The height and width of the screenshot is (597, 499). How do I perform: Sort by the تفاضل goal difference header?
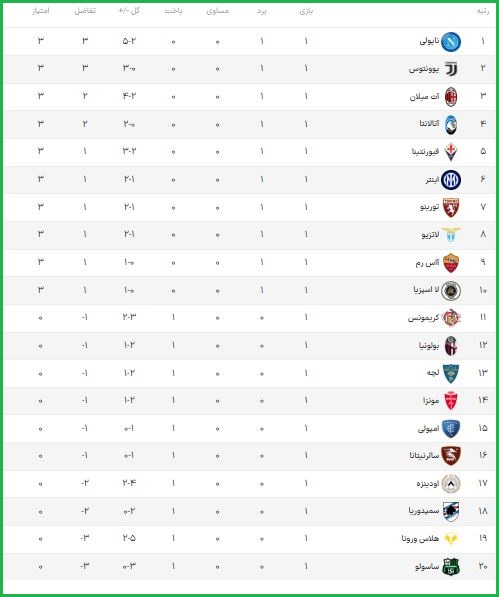coord(85,11)
